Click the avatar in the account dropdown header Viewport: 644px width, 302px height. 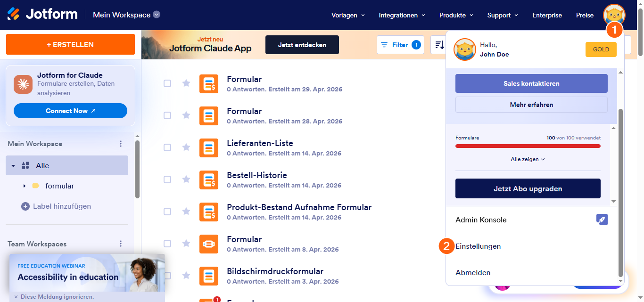[465, 49]
